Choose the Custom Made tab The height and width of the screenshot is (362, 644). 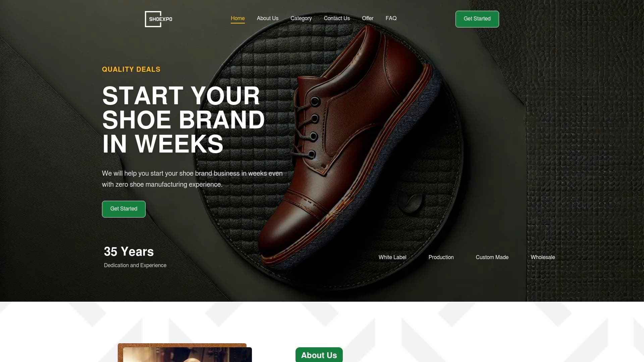(492, 257)
